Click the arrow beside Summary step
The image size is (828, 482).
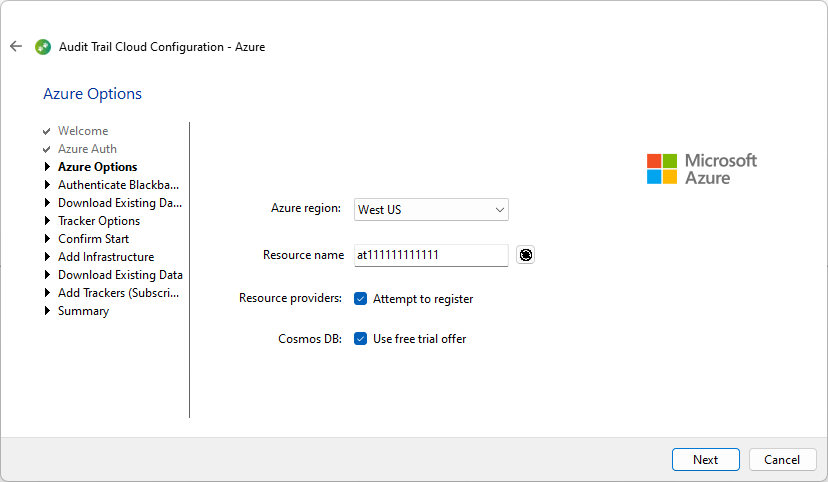point(47,311)
